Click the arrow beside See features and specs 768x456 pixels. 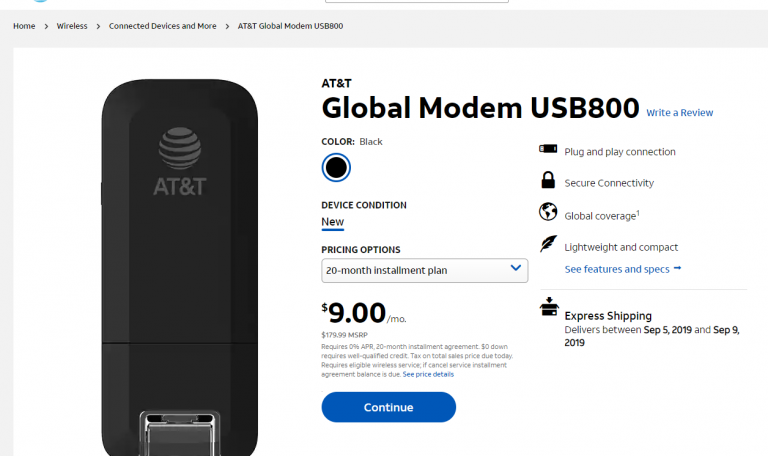click(677, 268)
